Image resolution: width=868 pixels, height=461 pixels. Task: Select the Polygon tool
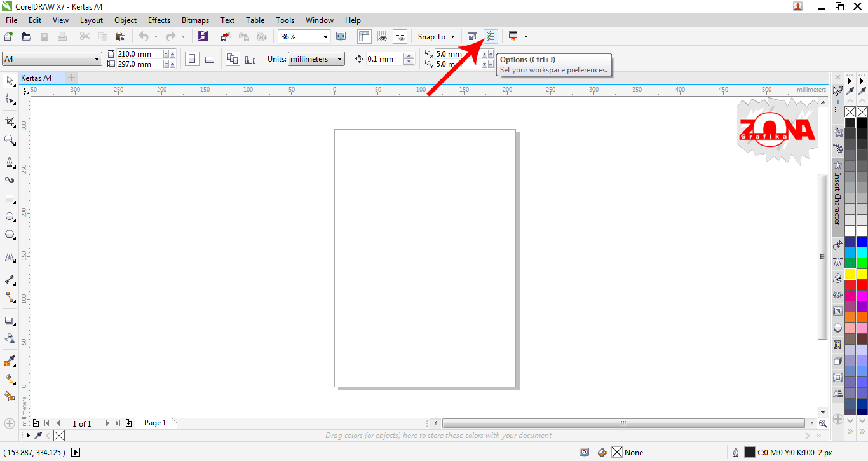10,235
